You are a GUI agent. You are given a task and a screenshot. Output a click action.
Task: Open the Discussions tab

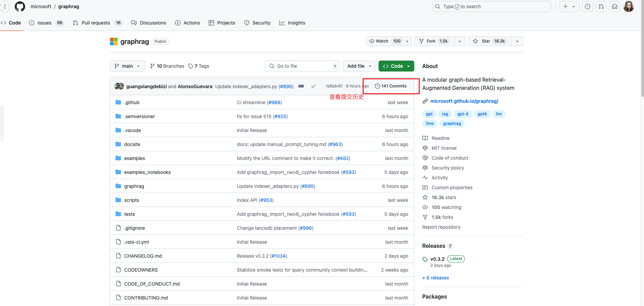[x=149, y=23]
